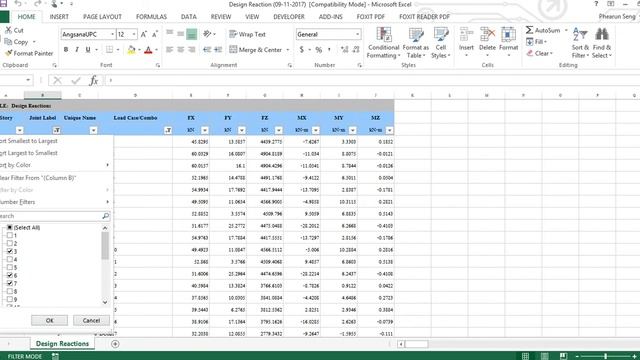This screenshot has width=640, height=360.
Task: Toggle Bold formatting
Action: (x=66, y=50)
